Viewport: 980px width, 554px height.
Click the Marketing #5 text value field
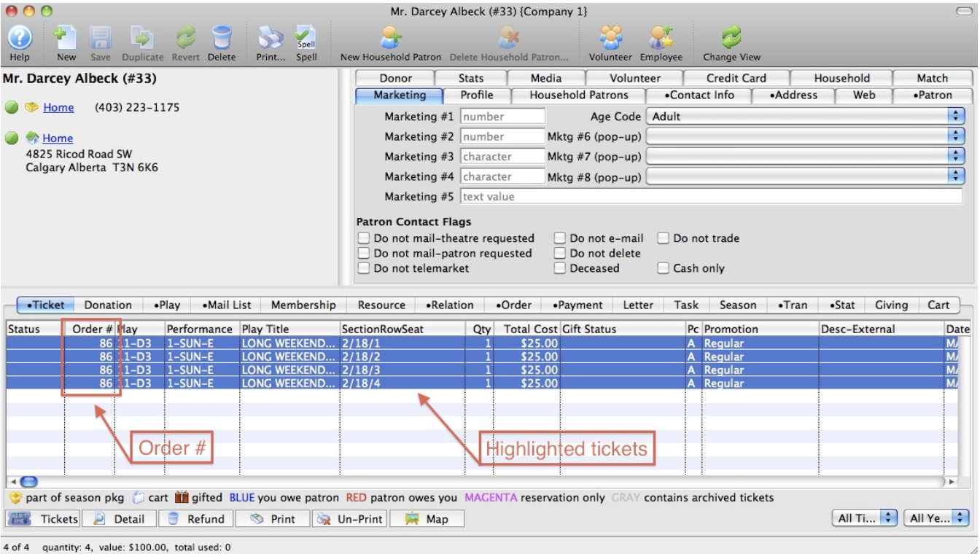pyautogui.click(x=711, y=197)
